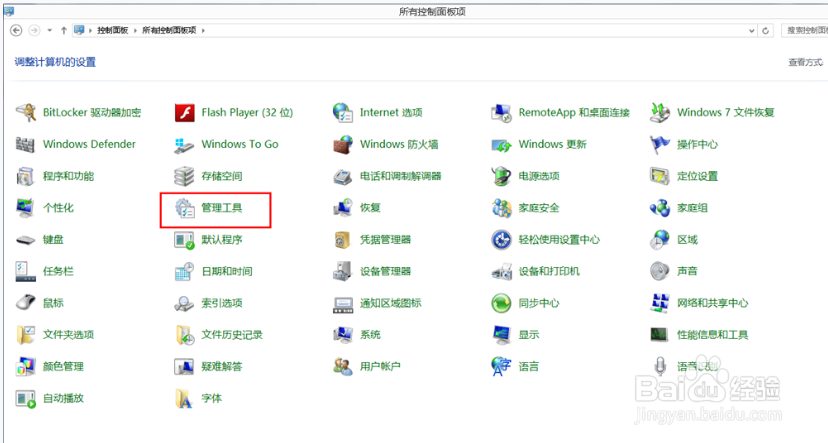Screen dimensions: 828x443
Task: Click the 所有控制面板项 breadcrumb
Action: click(169, 31)
